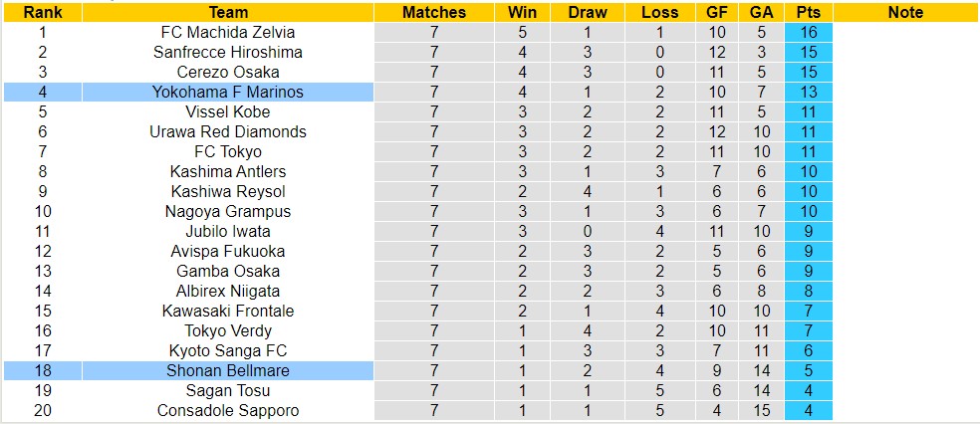Click the Matches column header
The width and height of the screenshot is (980, 424).
[433, 13]
